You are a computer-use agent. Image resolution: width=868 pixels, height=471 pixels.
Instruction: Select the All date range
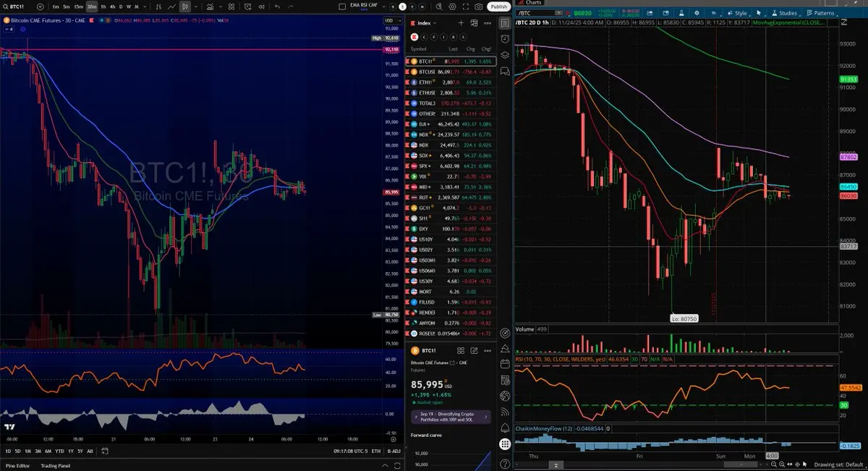click(x=90, y=451)
